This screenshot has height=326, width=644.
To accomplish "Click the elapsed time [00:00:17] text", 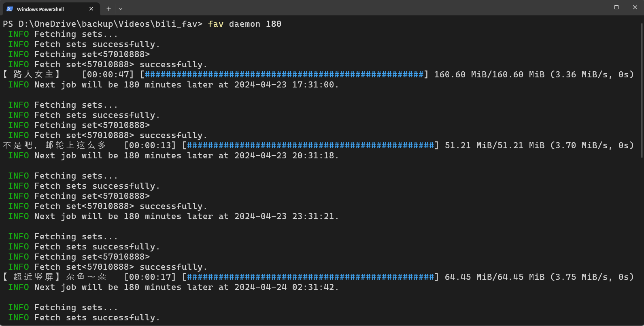I will click(x=150, y=277).
